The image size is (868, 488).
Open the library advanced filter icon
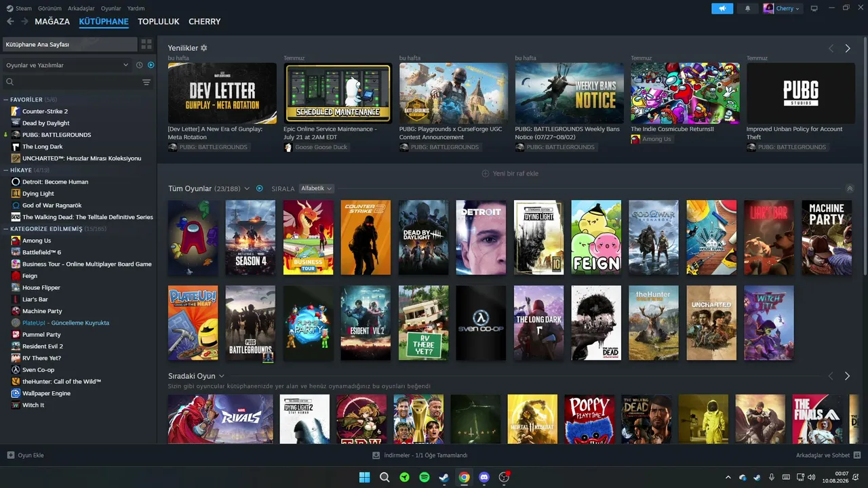tap(146, 82)
